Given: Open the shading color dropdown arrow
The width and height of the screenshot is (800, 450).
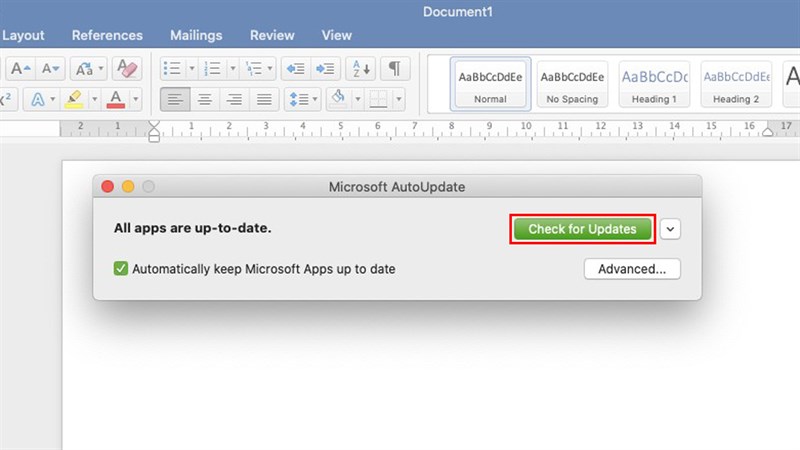Looking at the screenshot, I should click(358, 99).
